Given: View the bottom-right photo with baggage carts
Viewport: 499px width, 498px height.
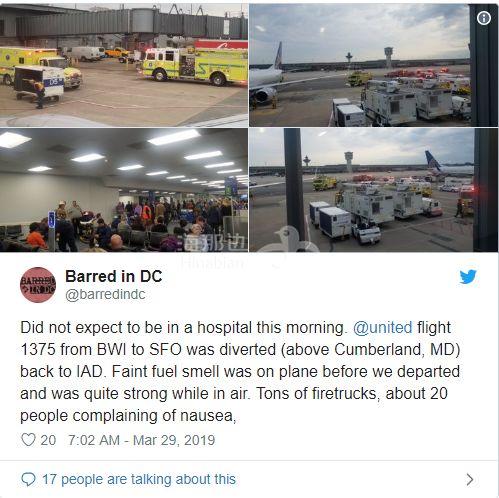Looking at the screenshot, I should [x=373, y=190].
